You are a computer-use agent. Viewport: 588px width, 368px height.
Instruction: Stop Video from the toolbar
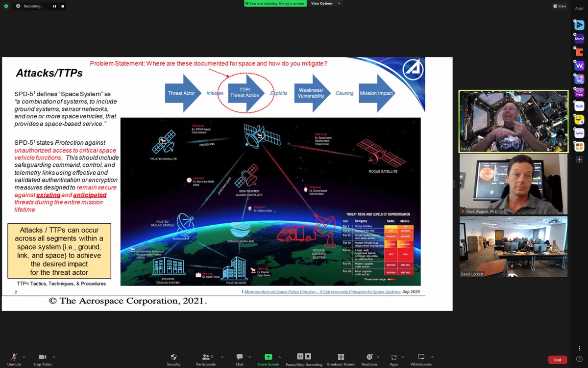(44, 359)
